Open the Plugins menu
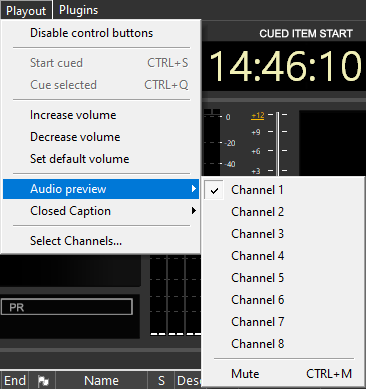The image size is (366, 389). (x=79, y=10)
